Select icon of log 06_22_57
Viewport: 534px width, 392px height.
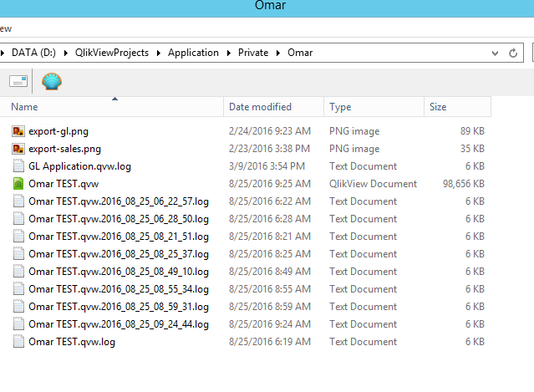click(18, 201)
